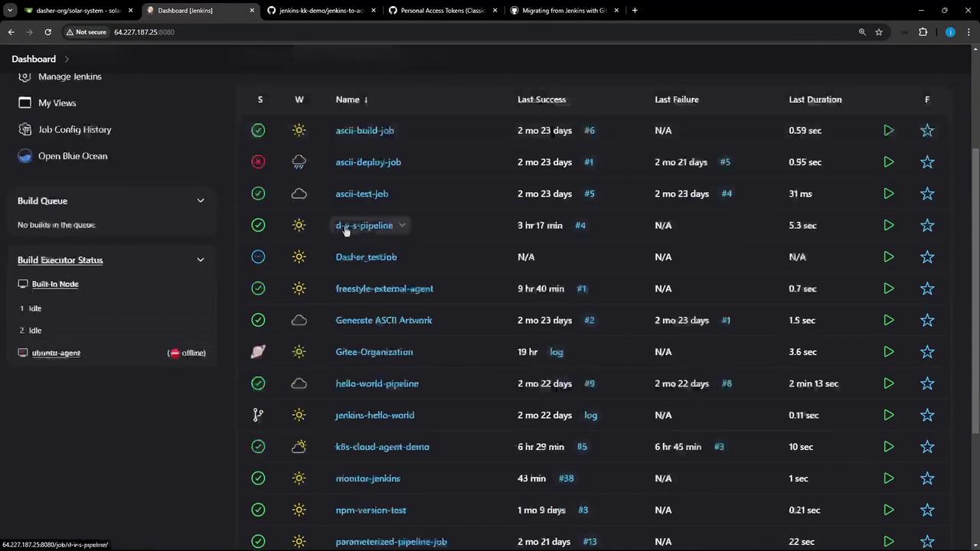Toggle favorite star for Generate ASCII Artwork

pos(927,321)
